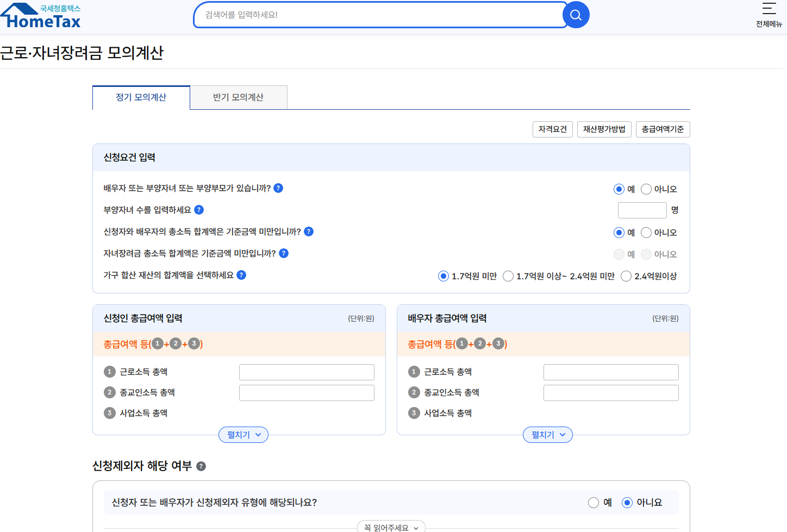Click the blue search magnifier button
The height and width of the screenshot is (532, 787).
pyautogui.click(x=576, y=15)
